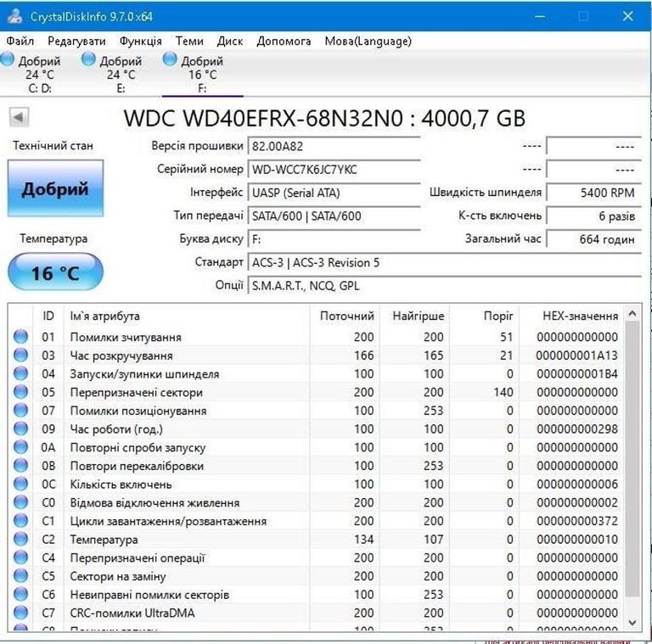652x644 pixels.
Task: Click the CrystalDiskInfo app icon in title bar
Action: tap(14, 16)
